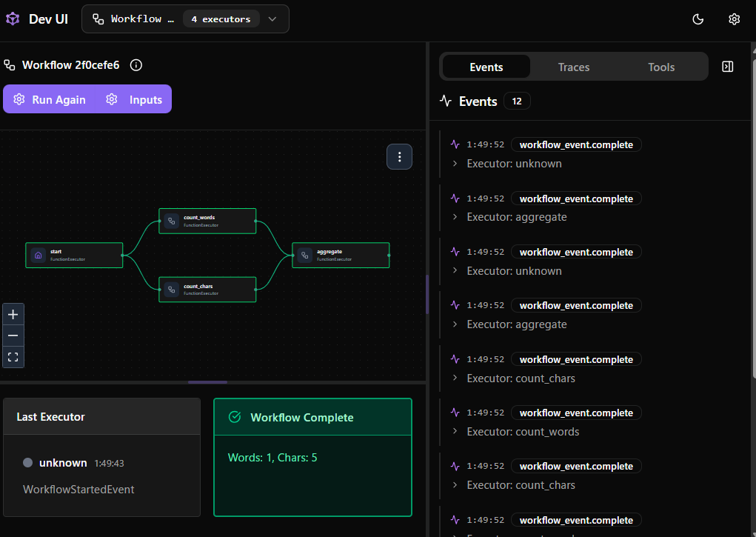The height and width of the screenshot is (537, 756).
Task: Open the Inputs button
Action: (x=134, y=99)
